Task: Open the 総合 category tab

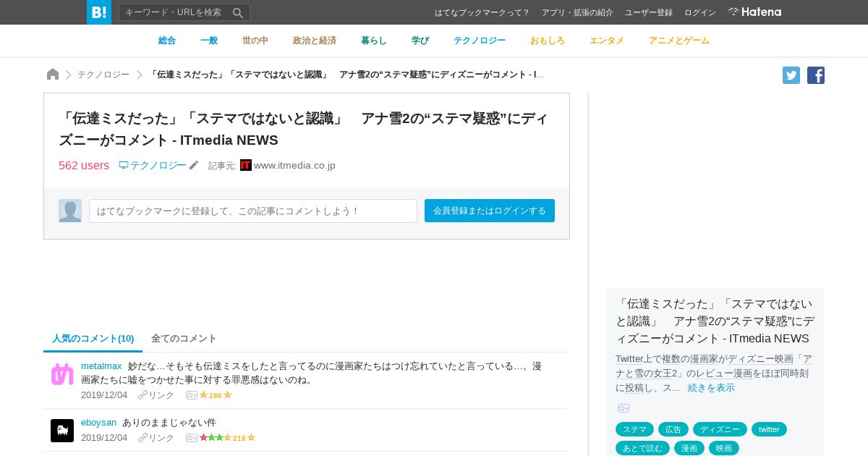Action: click(167, 41)
